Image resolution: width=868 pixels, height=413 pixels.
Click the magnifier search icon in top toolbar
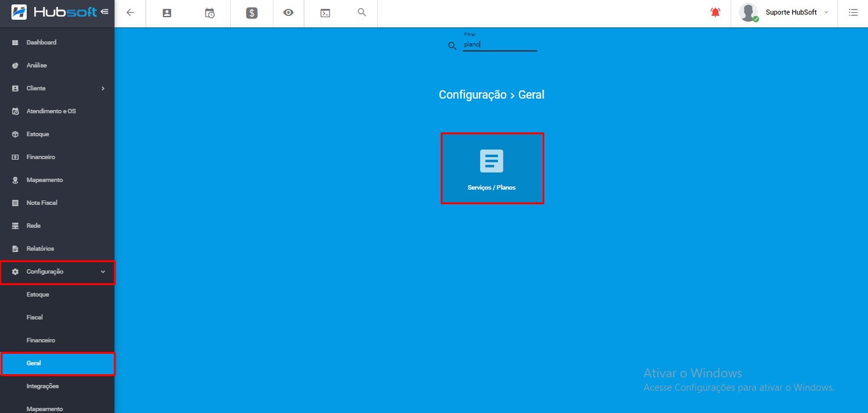(362, 13)
